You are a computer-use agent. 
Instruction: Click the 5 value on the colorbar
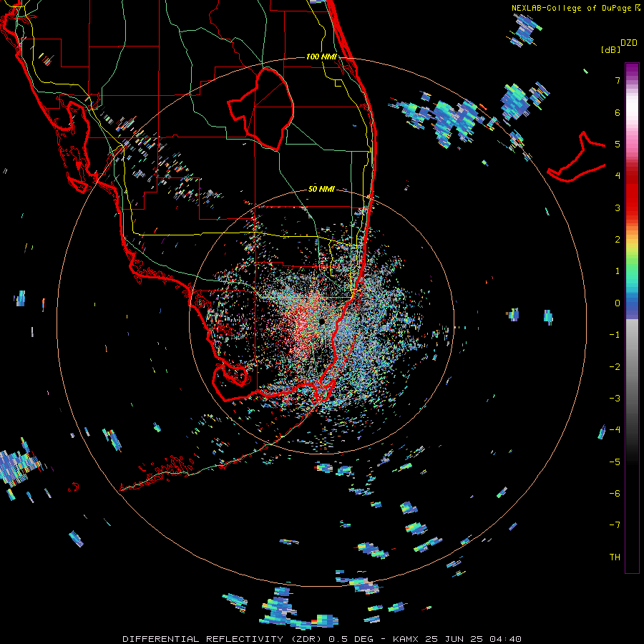618,144
